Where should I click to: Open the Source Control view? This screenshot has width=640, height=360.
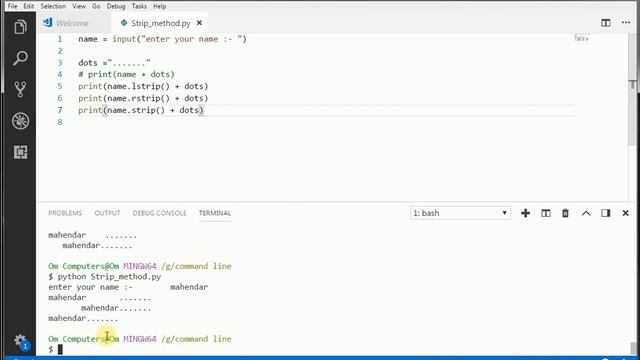[x=20, y=89]
